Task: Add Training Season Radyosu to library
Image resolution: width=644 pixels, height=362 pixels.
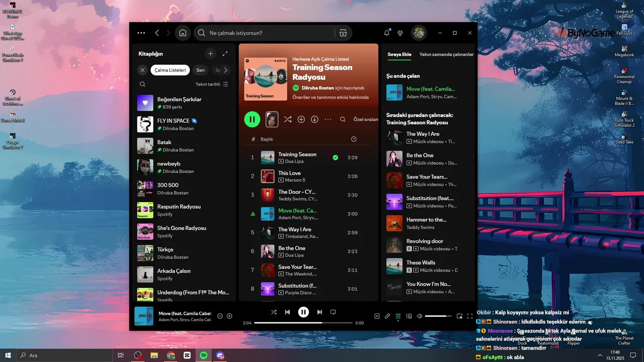Action: (301, 119)
